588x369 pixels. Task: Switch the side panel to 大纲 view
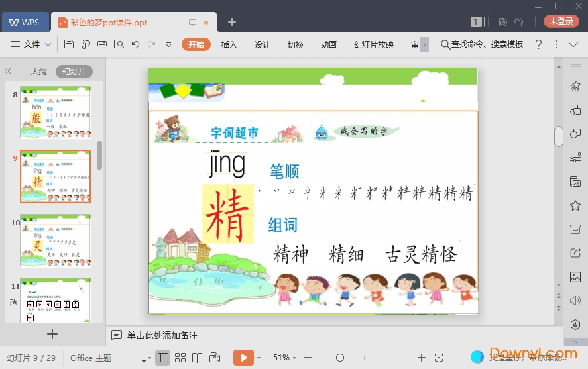38,72
